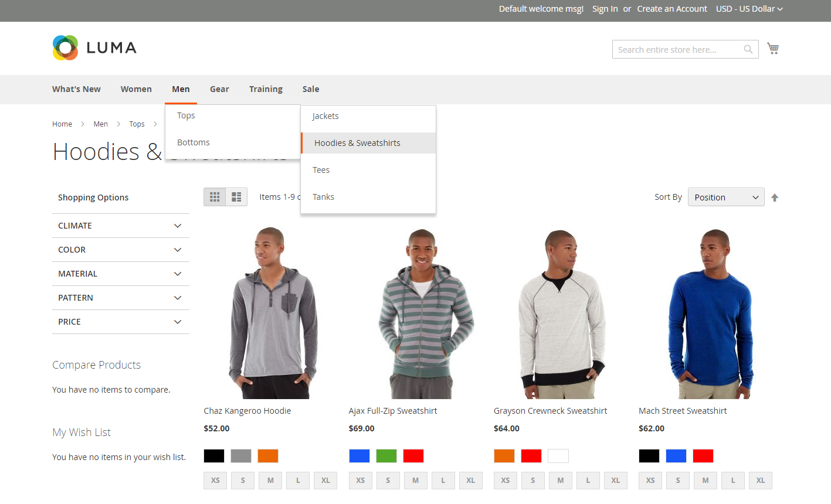This screenshot has height=504, width=831.
Task: Go to Home breadcrumb
Action: coord(62,124)
